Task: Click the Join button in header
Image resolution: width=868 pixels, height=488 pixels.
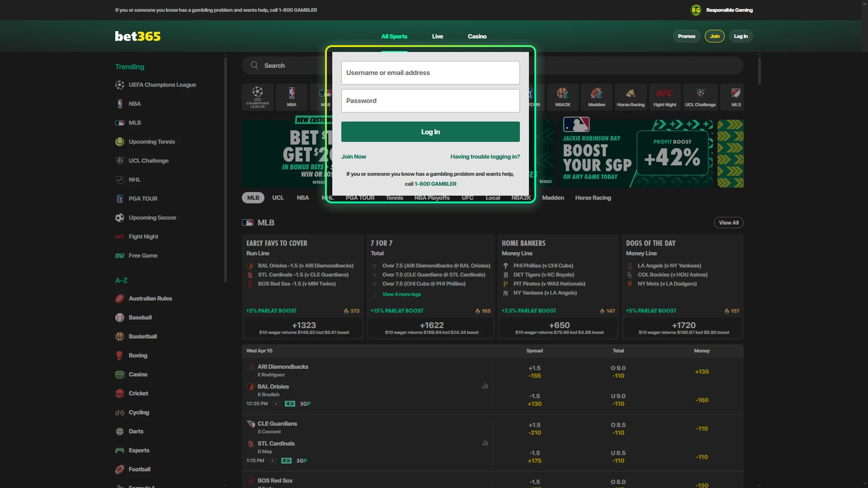Action: click(x=715, y=36)
